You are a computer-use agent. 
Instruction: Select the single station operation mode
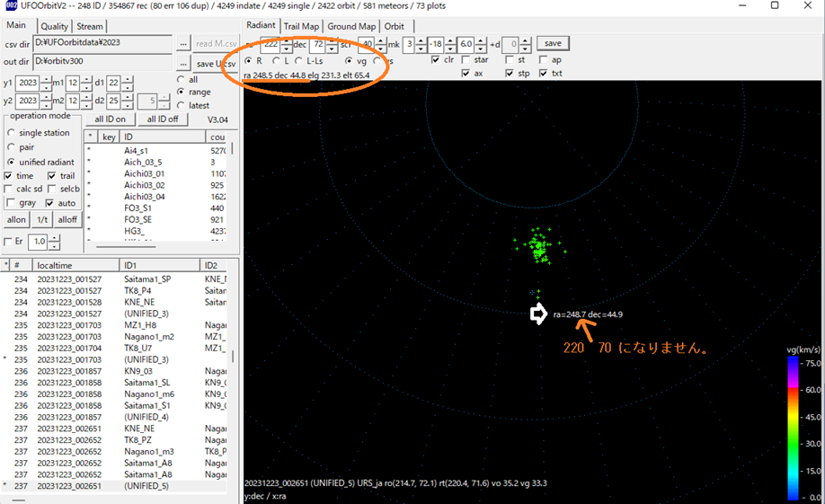click(12, 133)
